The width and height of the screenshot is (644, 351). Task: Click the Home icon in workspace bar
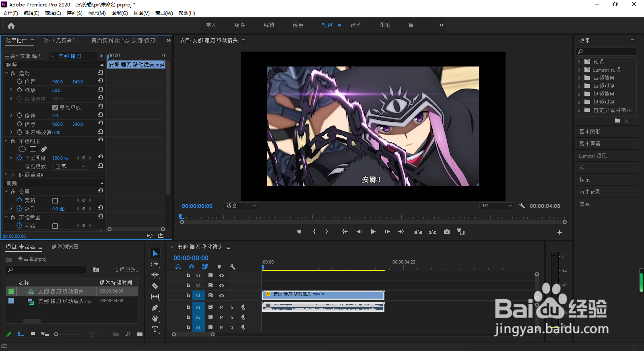pyautogui.click(x=11, y=26)
